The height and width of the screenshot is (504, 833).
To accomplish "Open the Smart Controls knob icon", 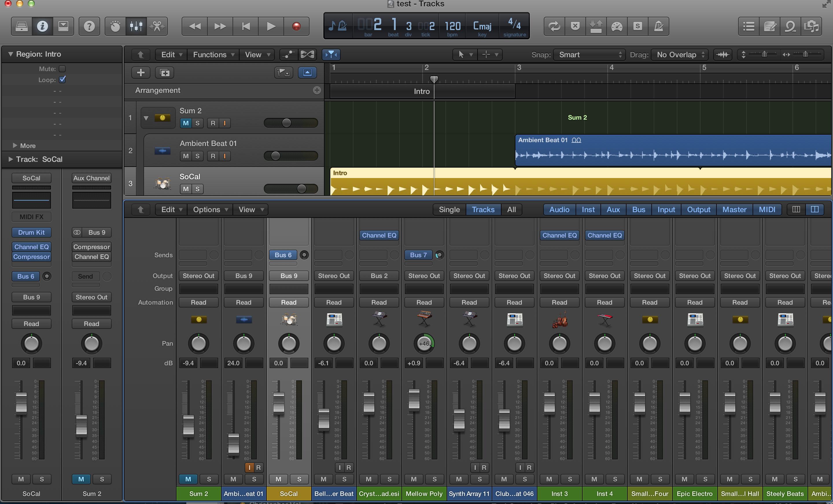I will (115, 26).
